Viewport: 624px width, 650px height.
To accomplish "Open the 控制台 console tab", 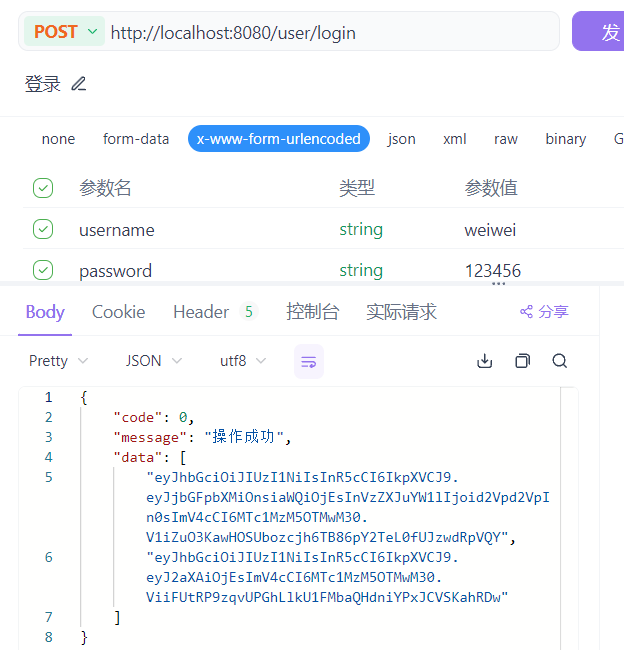I will 313,312.
